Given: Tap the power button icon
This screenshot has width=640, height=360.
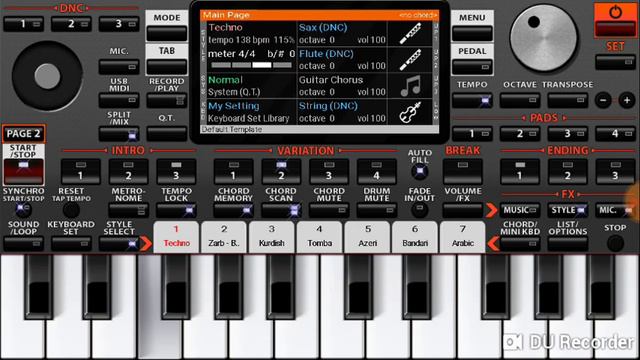Looking at the screenshot, I should pyautogui.click(x=615, y=12).
